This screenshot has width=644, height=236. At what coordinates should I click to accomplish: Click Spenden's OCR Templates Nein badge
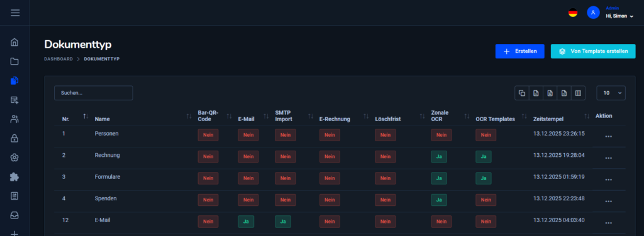tap(486, 200)
